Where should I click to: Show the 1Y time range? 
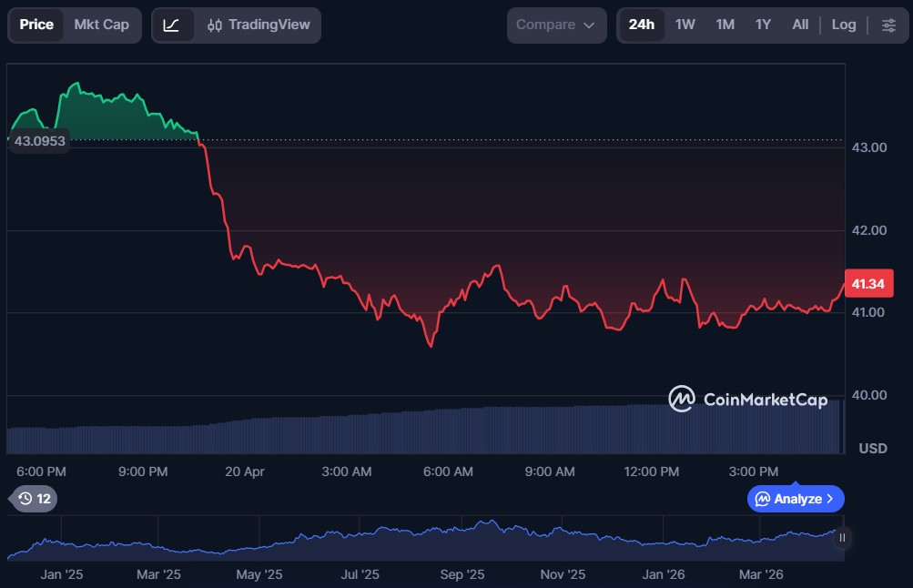tap(763, 25)
